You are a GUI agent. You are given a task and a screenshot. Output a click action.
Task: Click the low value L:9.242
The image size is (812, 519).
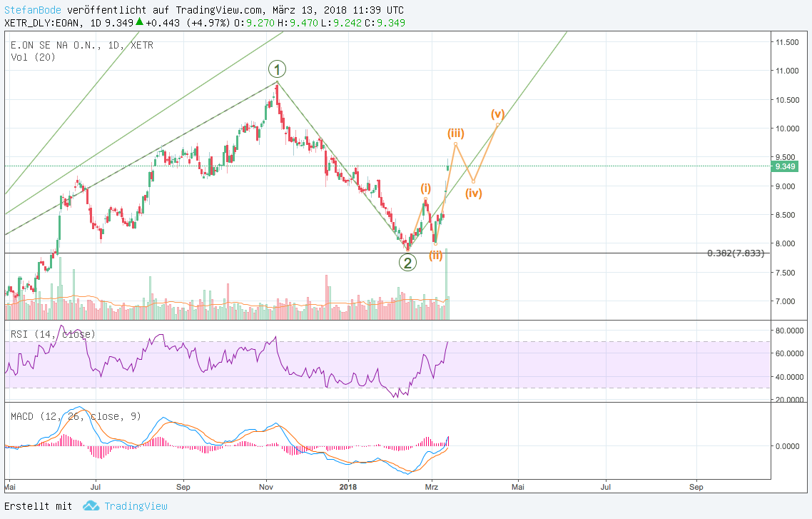pos(341,23)
